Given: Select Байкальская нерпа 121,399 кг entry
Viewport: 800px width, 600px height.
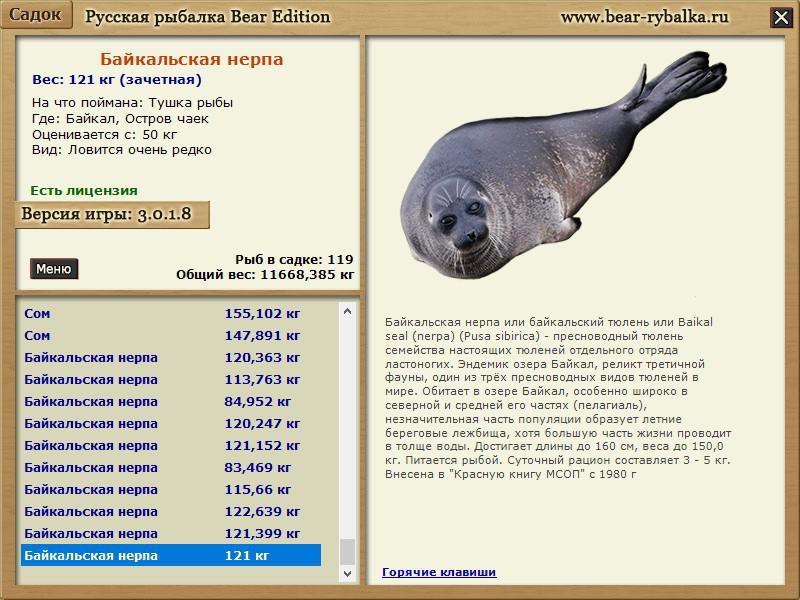Looking at the screenshot, I should tap(170, 533).
